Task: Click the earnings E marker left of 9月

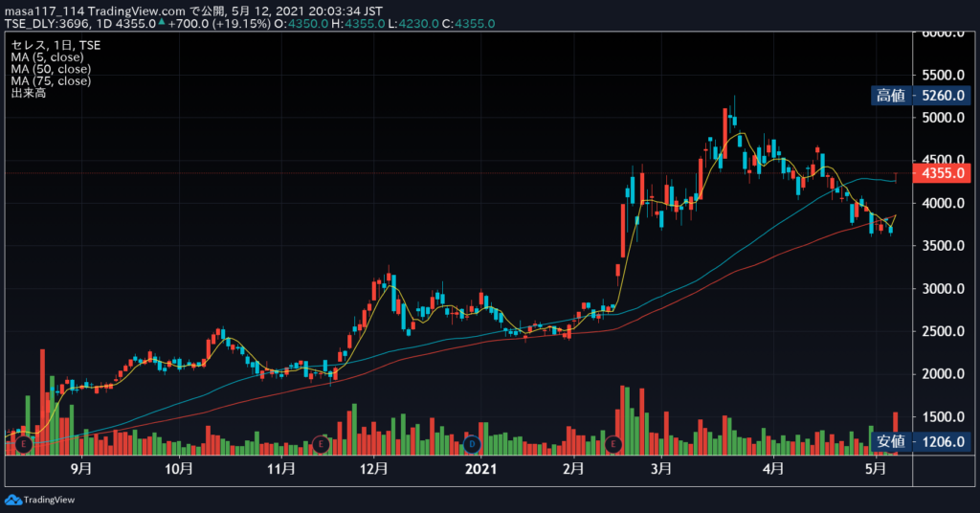Action: (x=24, y=444)
